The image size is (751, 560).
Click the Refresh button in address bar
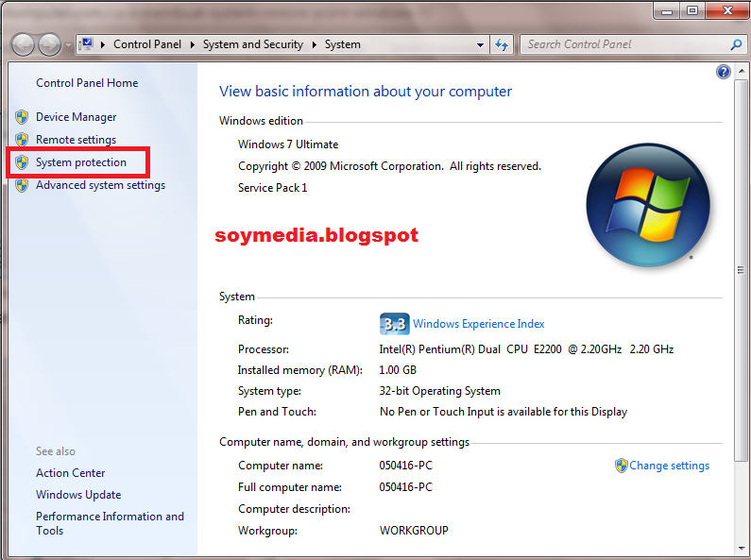(x=502, y=45)
